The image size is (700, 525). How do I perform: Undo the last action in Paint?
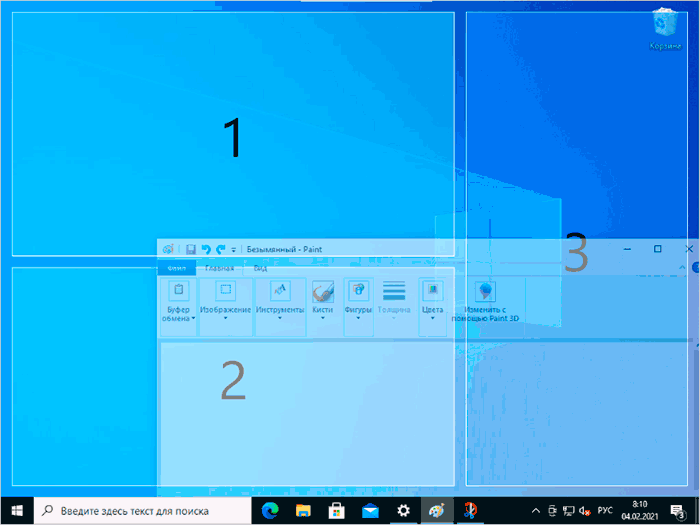coord(206,249)
